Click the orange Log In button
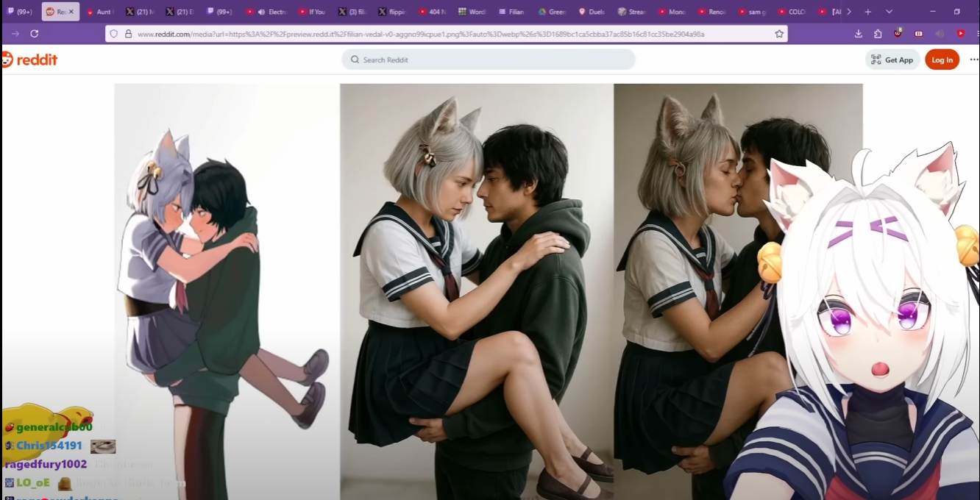Image resolution: width=980 pixels, height=500 pixels. point(942,60)
